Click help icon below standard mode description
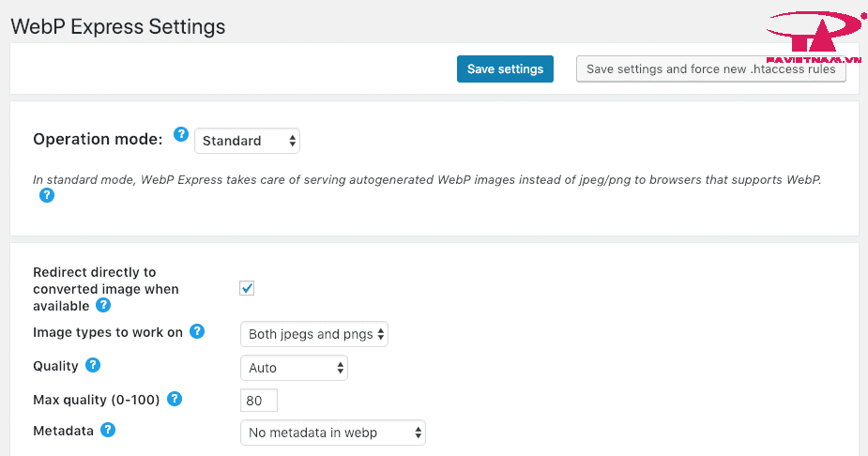868x456 pixels. click(47, 195)
